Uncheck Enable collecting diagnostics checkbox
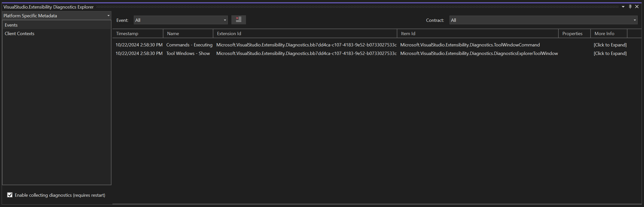Image resolution: width=644 pixels, height=207 pixels. click(10, 195)
